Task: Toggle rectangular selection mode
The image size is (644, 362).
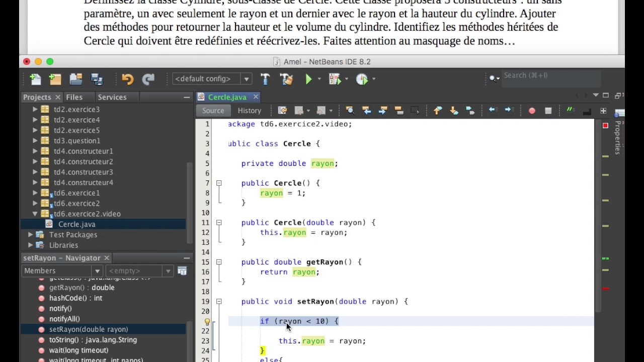Action: pyautogui.click(x=415, y=111)
